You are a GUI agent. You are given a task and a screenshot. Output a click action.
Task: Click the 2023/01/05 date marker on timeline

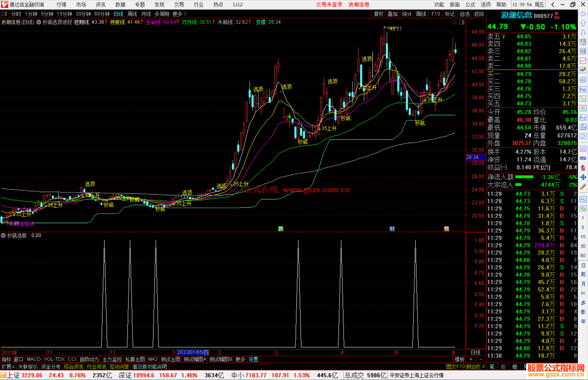tap(193, 352)
